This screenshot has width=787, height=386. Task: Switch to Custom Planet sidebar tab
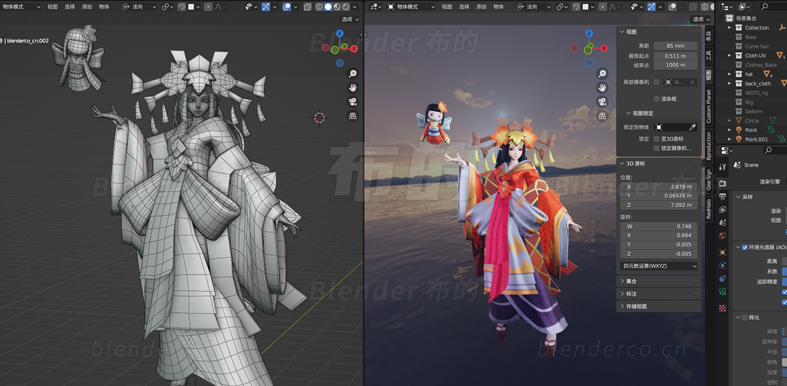click(x=709, y=107)
